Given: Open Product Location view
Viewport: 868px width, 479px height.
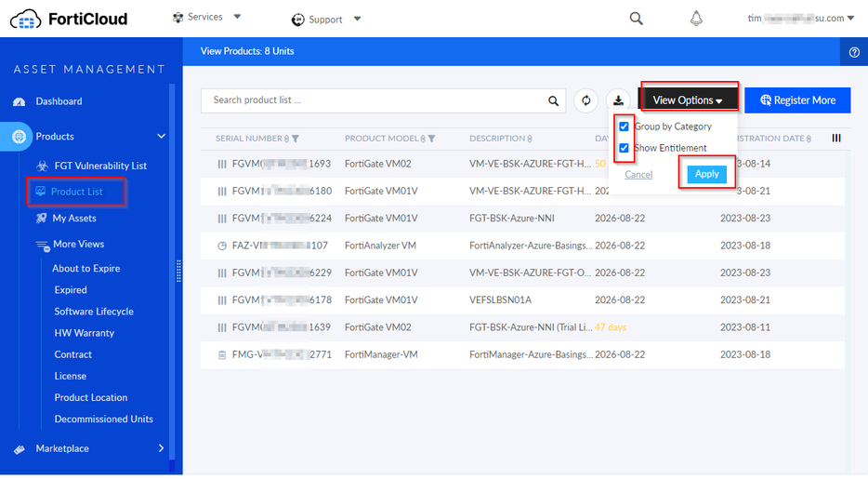Looking at the screenshot, I should [91, 397].
